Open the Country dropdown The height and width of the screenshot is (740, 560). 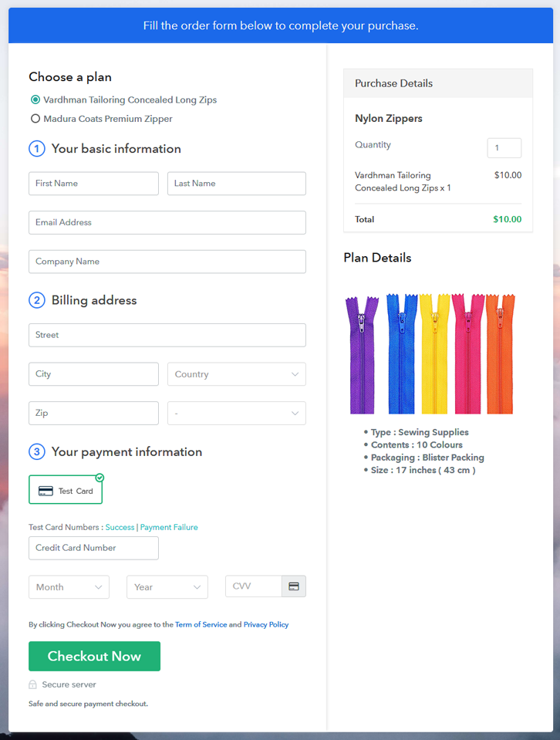(x=236, y=374)
